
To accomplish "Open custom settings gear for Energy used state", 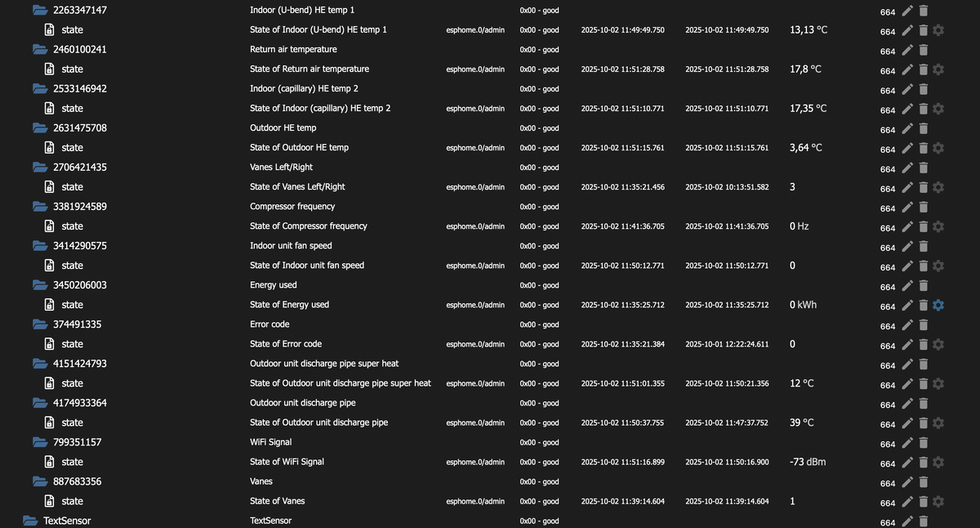I will tap(938, 305).
